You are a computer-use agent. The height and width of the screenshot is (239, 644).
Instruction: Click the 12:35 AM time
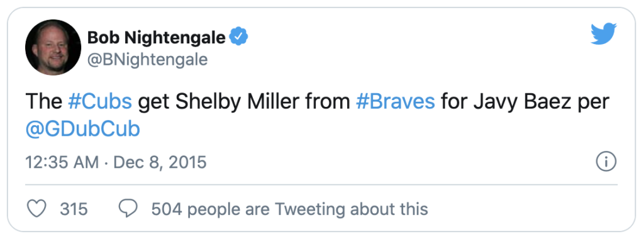point(62,162)
